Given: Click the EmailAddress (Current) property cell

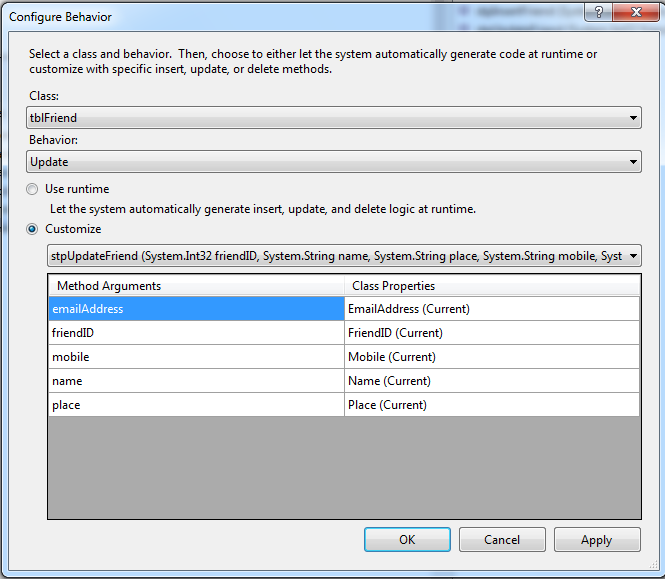Looking at the screenshot, I should pos(492,309).
